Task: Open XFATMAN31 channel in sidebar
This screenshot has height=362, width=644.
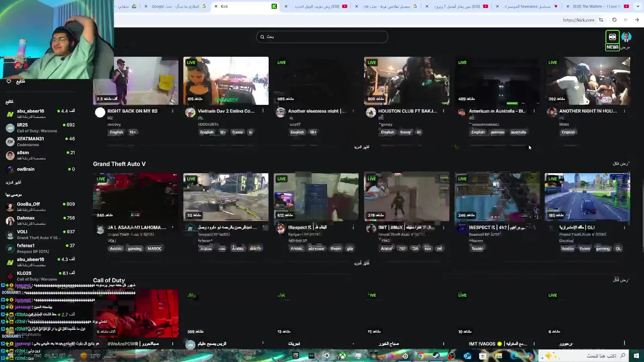Action: pyautogui.click(x=40, y=141)
